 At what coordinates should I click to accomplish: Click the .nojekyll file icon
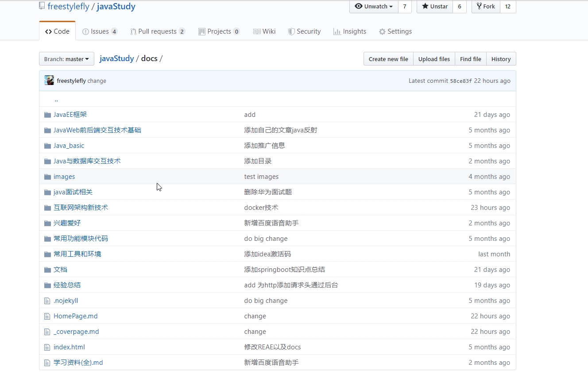point(47,301)
